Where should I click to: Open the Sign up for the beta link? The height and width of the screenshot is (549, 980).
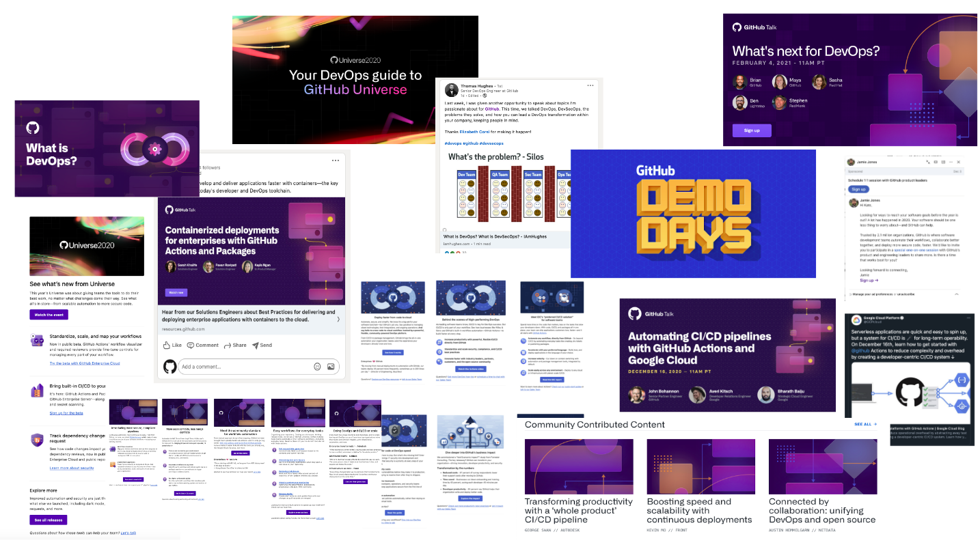[66, 413]
